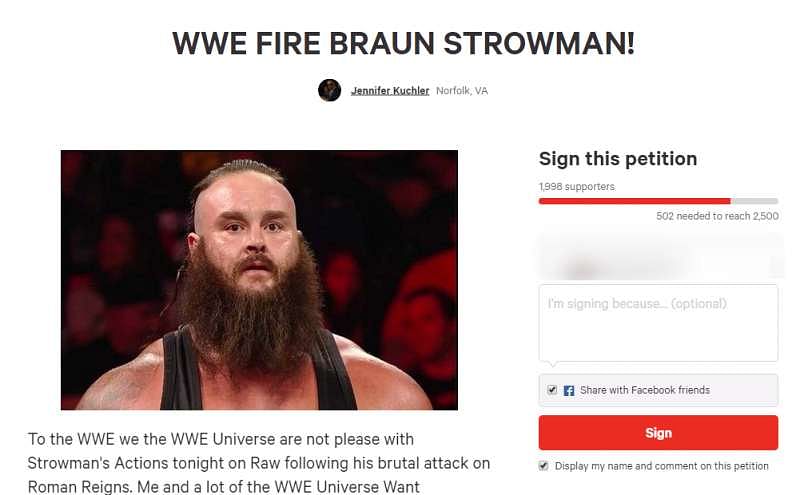This screenshot has height=495, width=800.
Task: Click the petition author's round profile avatar
Action: click(329, 90)
